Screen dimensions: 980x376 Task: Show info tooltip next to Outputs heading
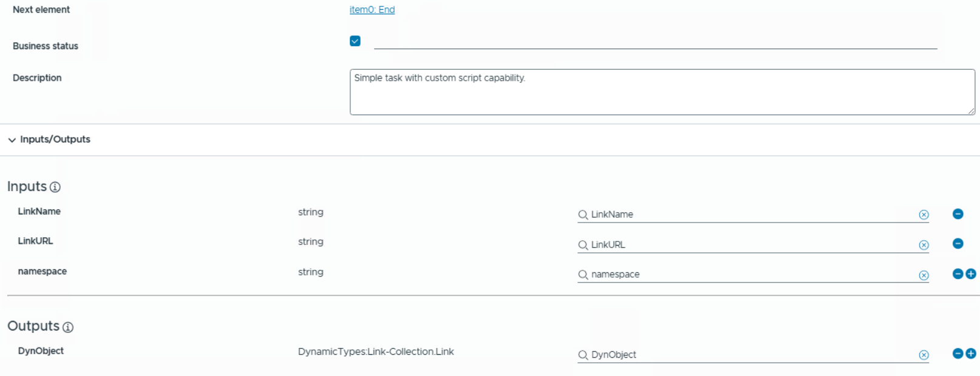click(68, 327)
